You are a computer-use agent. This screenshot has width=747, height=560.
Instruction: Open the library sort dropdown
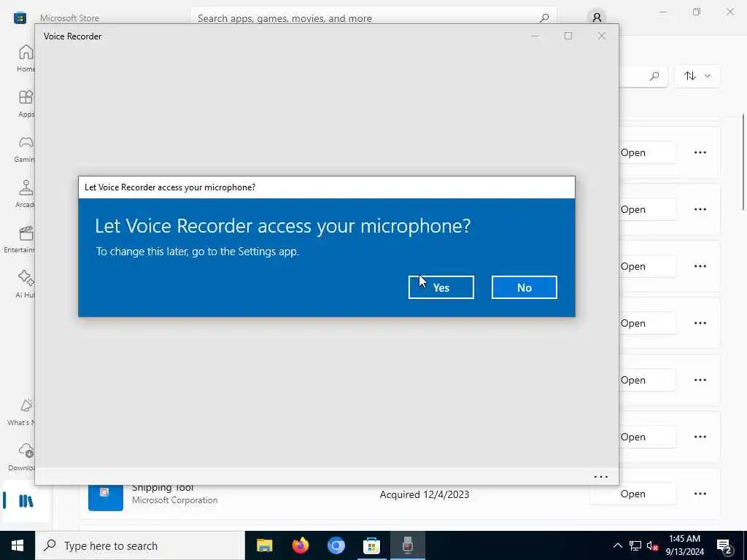(697, 76)
